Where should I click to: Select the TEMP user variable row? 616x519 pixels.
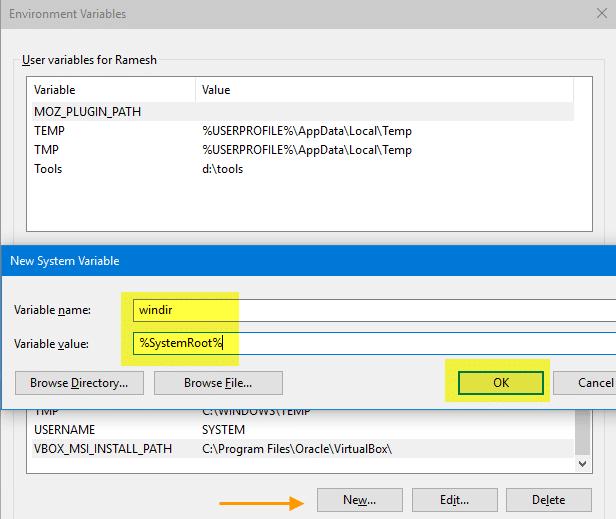(x=302, y=131)
